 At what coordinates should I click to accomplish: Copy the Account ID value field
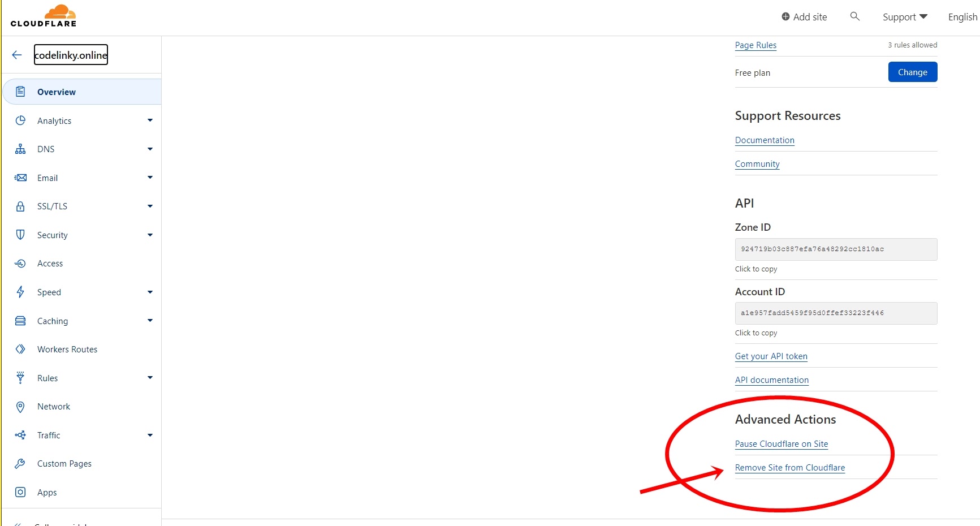click(x=836, y=313)
